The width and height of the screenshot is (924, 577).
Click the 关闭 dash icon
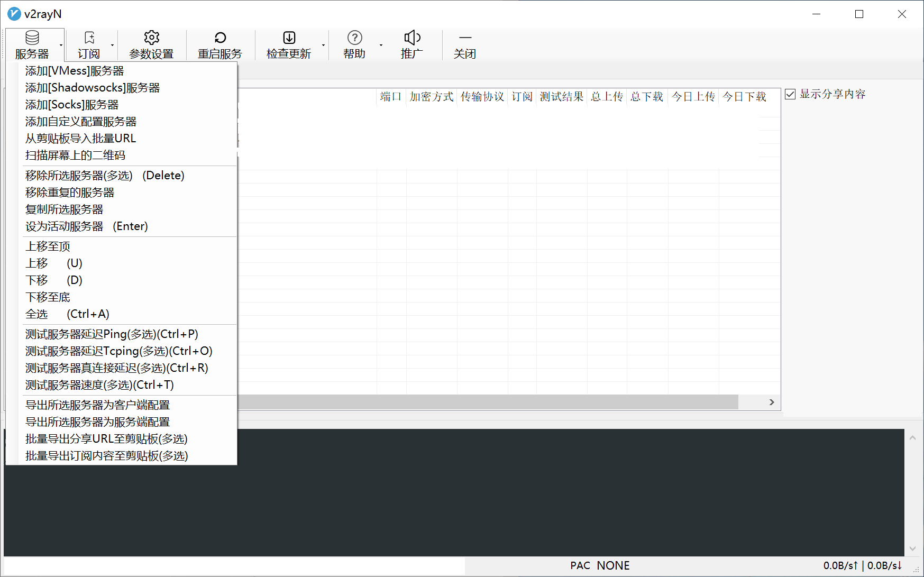coord(465,38)
